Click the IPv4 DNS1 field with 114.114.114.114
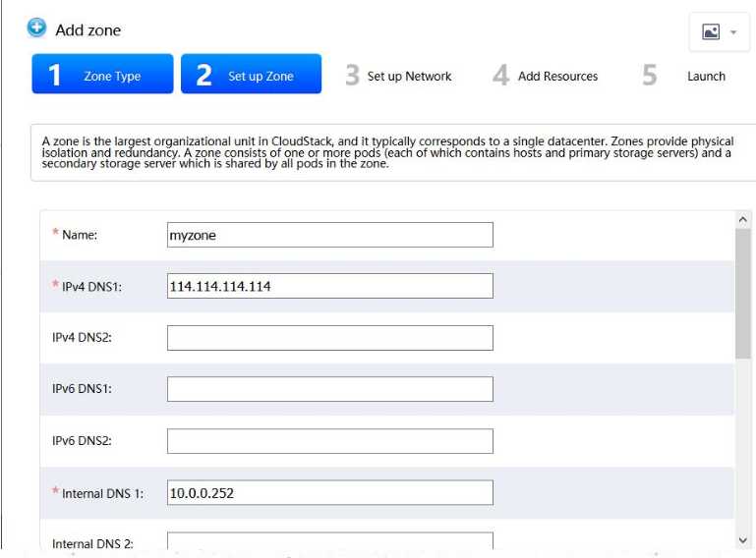This screenshot has height=558, width=756. (330, 286)
